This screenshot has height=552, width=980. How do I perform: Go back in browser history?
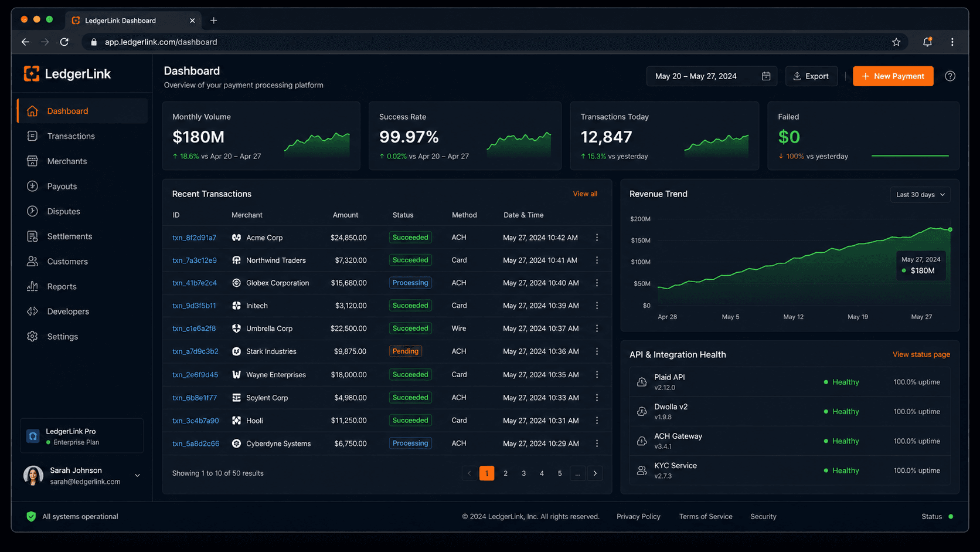25,42
